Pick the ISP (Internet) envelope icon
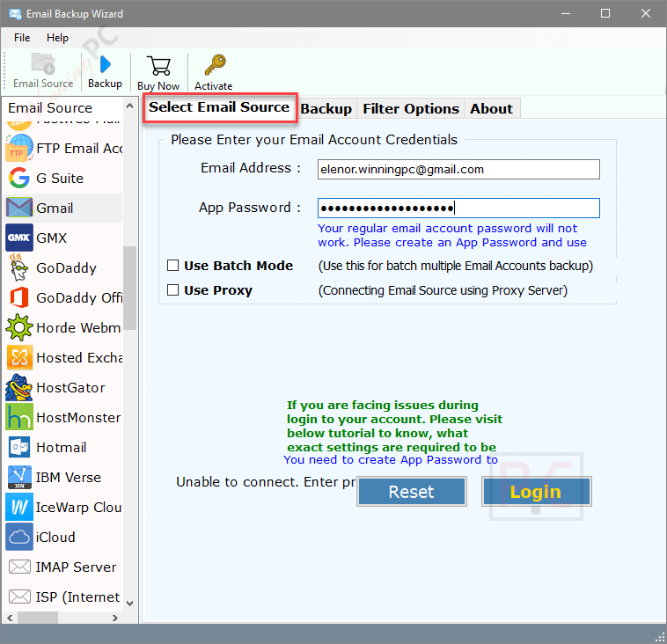The height and width of the screenshot is (644, 667). coord(19,596)
